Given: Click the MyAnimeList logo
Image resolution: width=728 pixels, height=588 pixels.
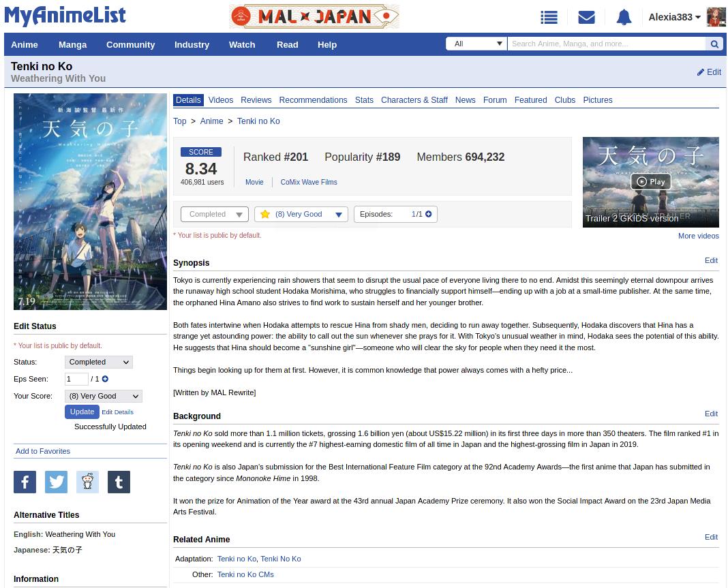Looking at the screenshot, I should (x=65, y=16).
